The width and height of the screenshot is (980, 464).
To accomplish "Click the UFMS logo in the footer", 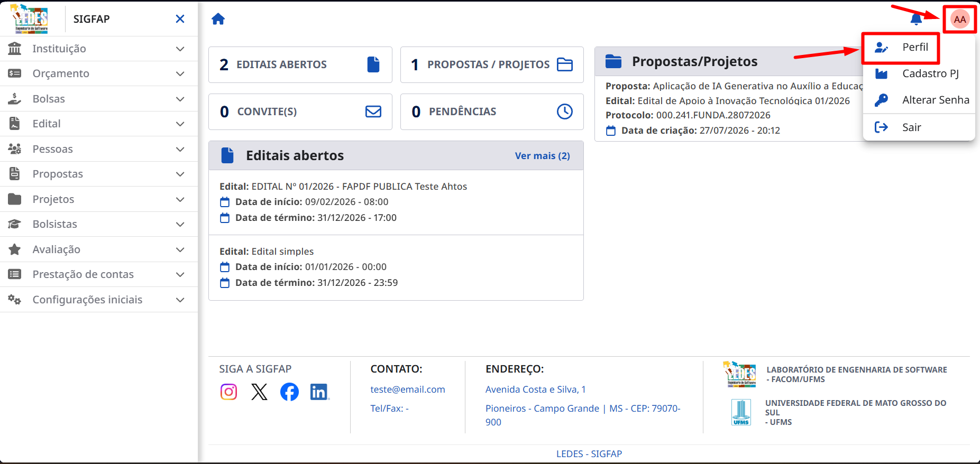I will 741,412.
